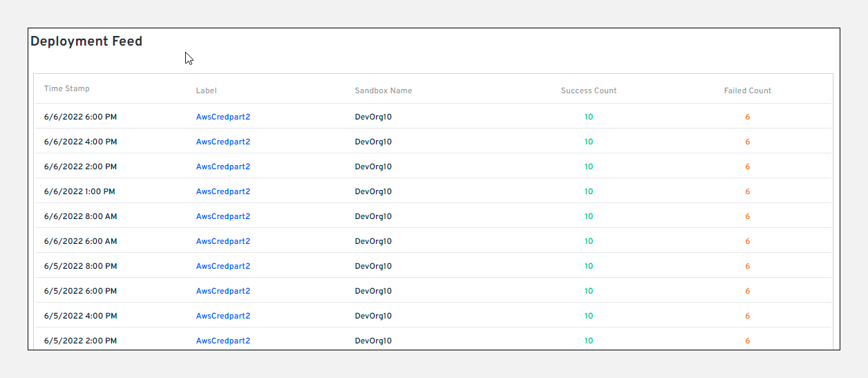Click the Success Count column header
The height and width of the screenshot is (378, 868).
pyautogui.click(x=589, y=91)
